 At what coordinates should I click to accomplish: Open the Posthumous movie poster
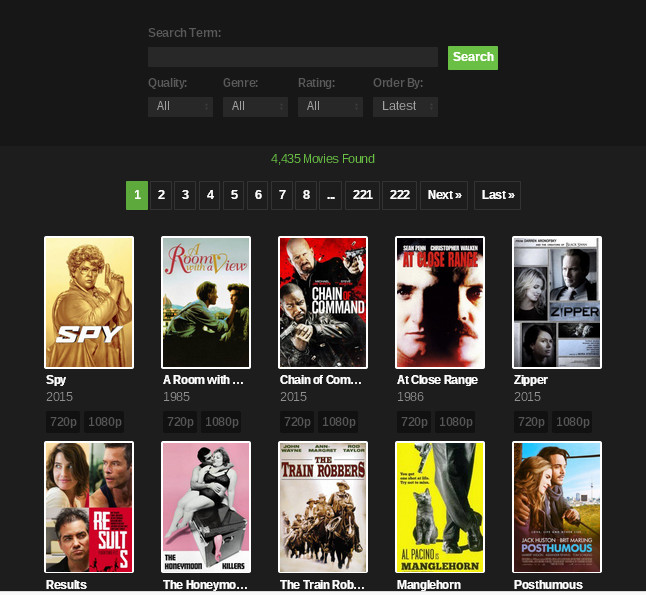pos(557,507)
